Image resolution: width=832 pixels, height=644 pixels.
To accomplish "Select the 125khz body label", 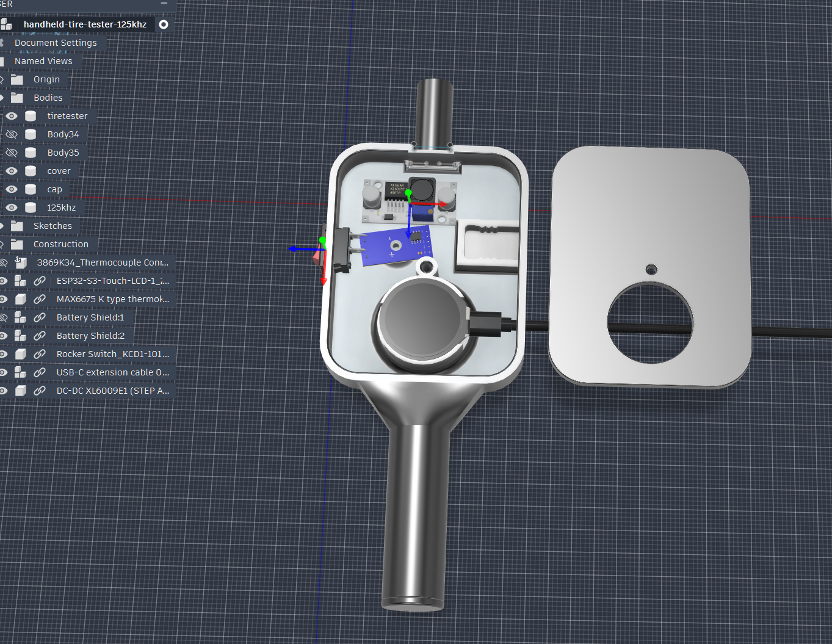I will (62, 208).
